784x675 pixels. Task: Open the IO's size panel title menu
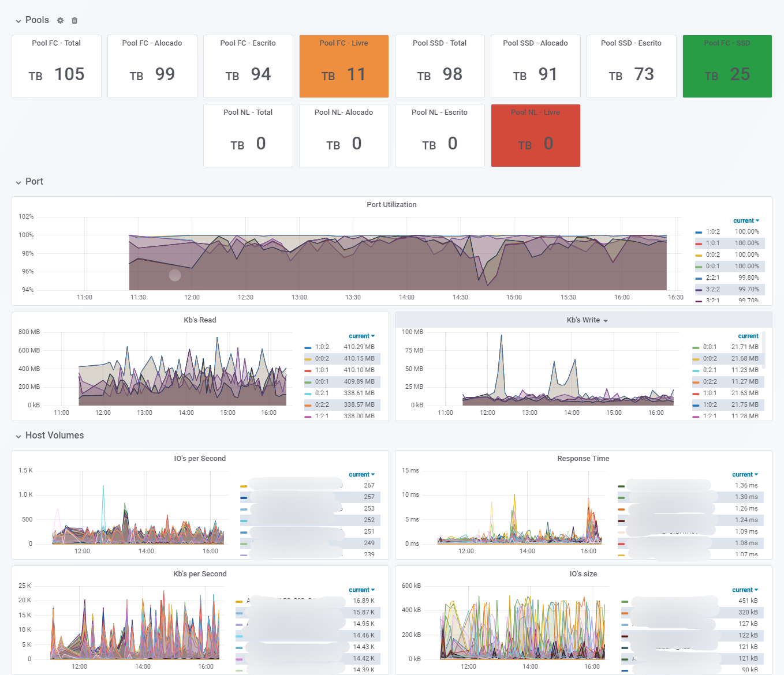point(583,574)
